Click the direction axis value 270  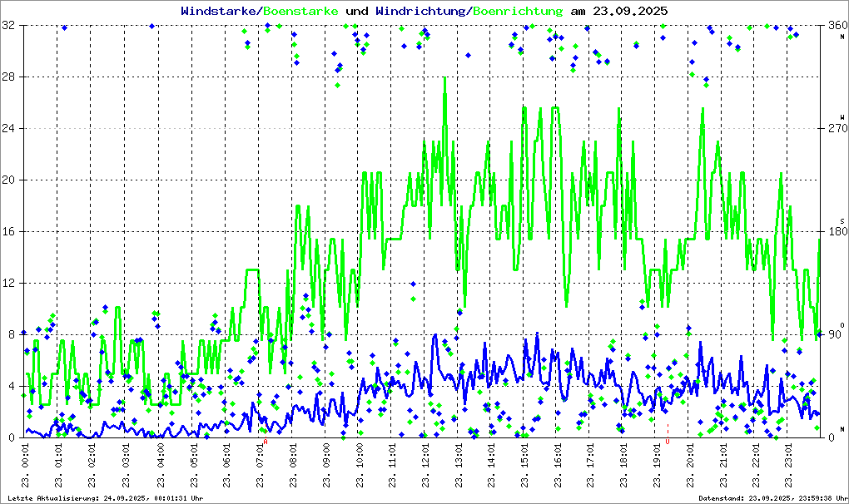[838, 128]
